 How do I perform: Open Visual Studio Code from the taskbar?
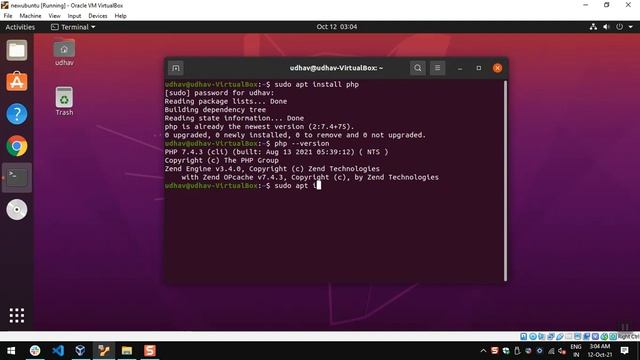coord(58,351)
